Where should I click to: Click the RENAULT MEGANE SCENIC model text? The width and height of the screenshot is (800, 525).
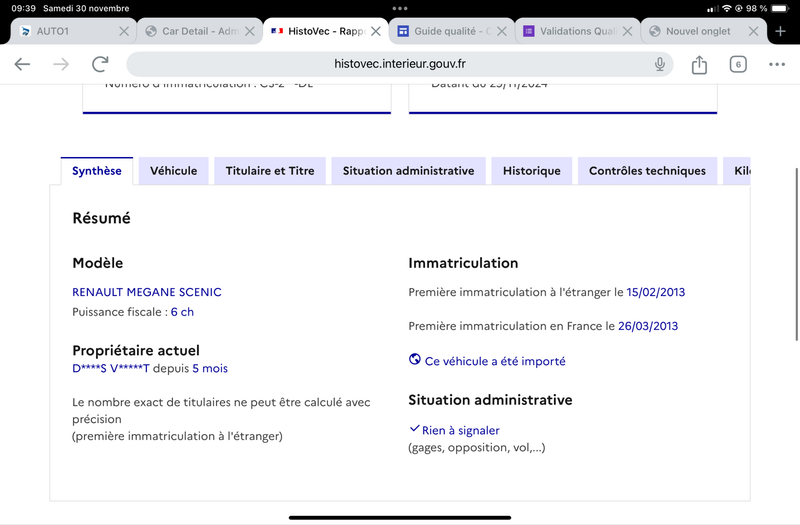point(147,292)
